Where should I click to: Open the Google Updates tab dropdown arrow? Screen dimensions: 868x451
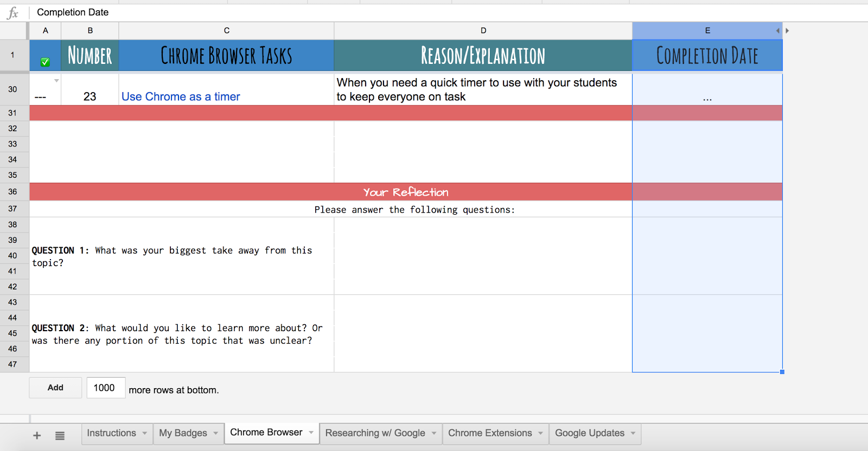[633, 433]
